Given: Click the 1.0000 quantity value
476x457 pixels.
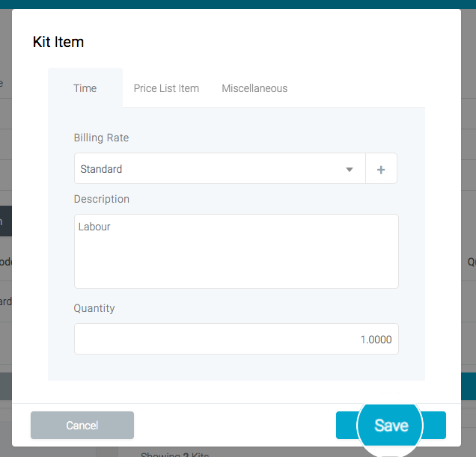Looking at the screenshot, I should click(376, 340).
